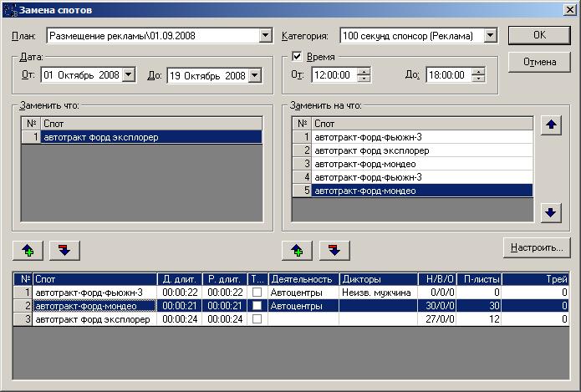The height and width of the screenshot is (392, 581).
Task: Select row 5 автотракт-форд-мондео in Заменить на что
Action: pyautogui.click(x=422, y=191)
